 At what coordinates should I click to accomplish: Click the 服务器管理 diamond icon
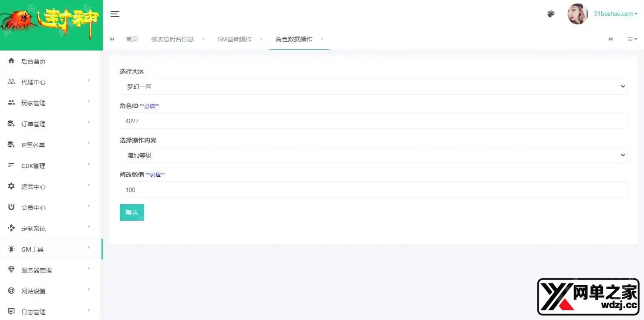point(11,270)
